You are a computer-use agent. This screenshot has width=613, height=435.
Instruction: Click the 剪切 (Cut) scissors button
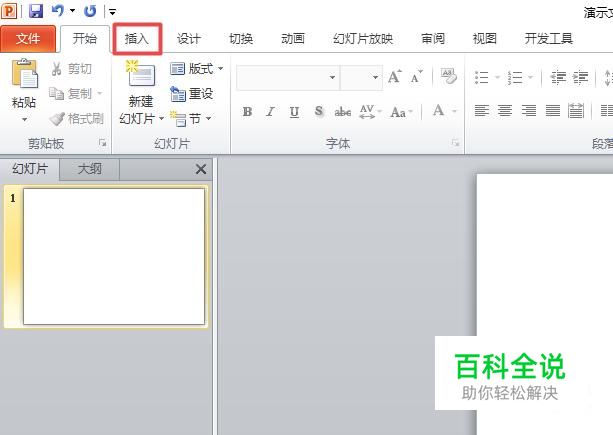tap(72, 69)
